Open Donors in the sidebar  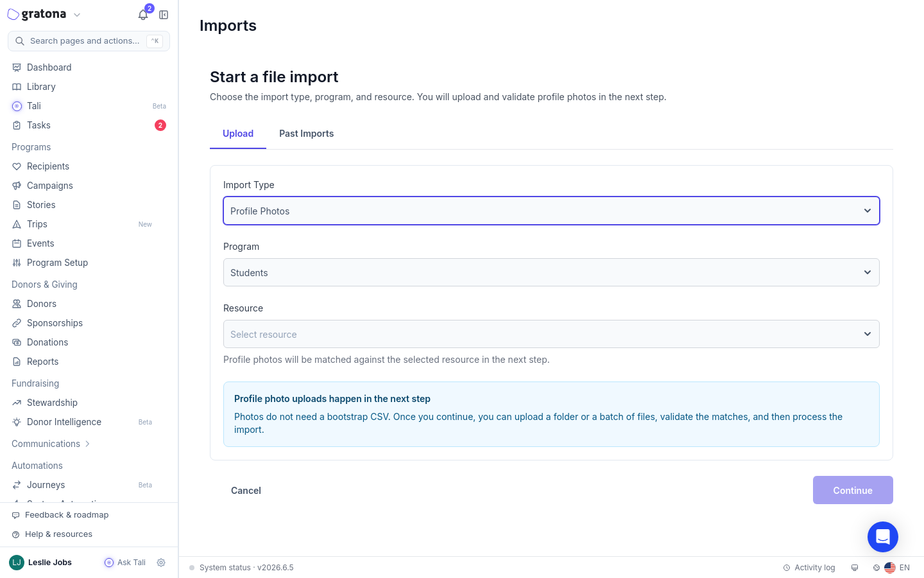click(89, 304)
